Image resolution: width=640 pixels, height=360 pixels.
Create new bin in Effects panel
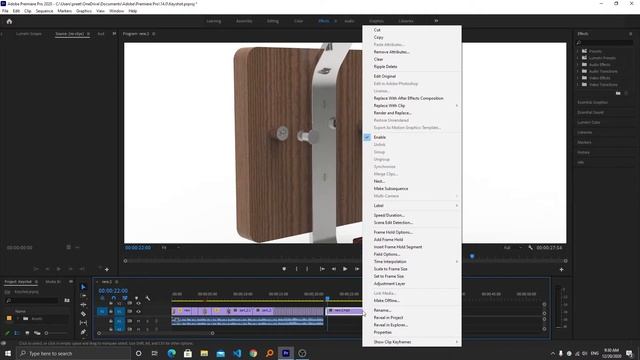click(618, 93)
